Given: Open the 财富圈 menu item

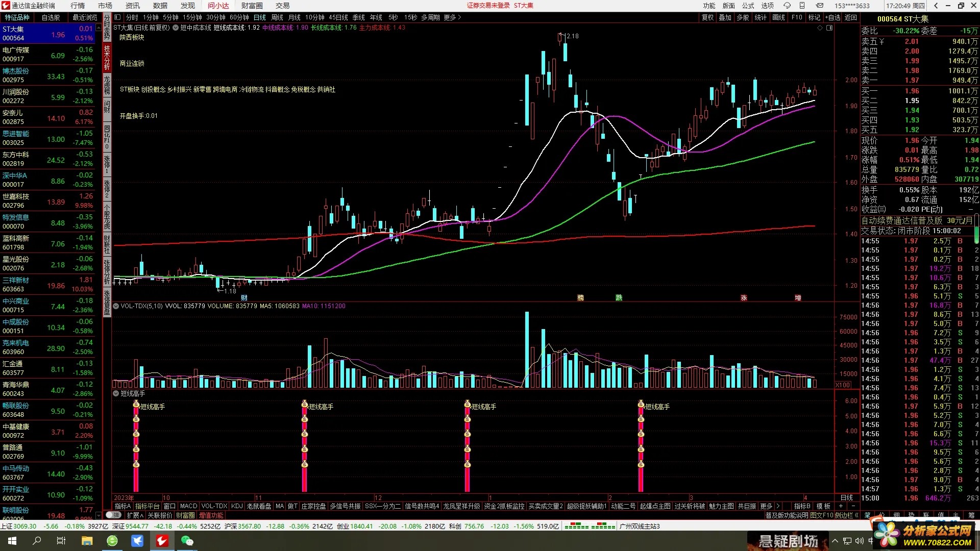Looking at the screenshot, I should [x=252, y=6].
